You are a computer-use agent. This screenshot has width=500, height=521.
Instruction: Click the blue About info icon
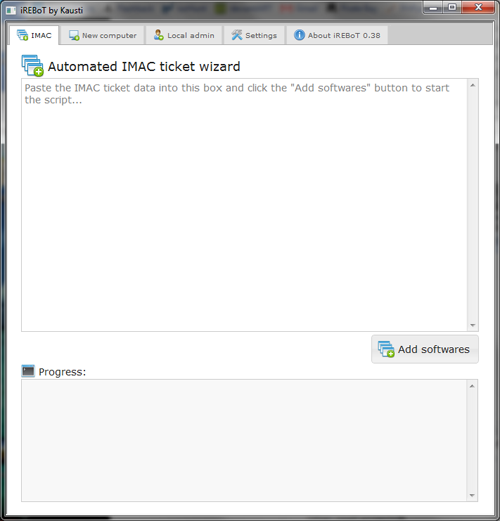(x=299, y=35)
